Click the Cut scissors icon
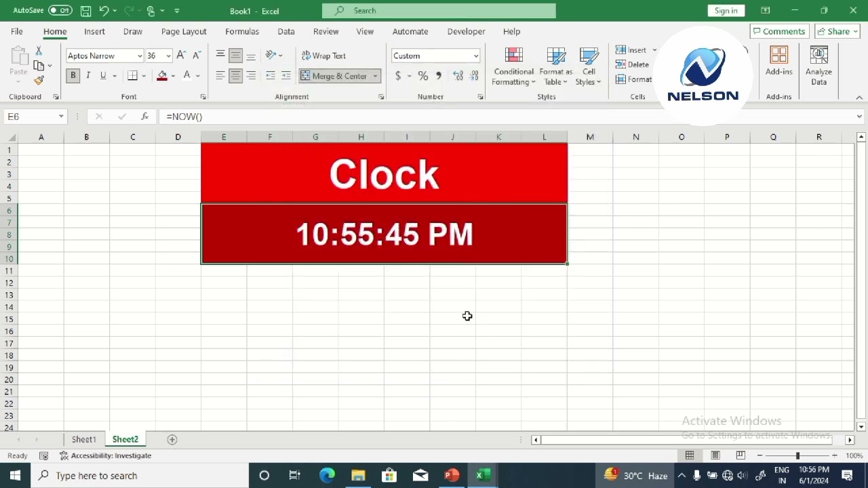The height and width of the screenshot is (488, 868). coord(39,52)
